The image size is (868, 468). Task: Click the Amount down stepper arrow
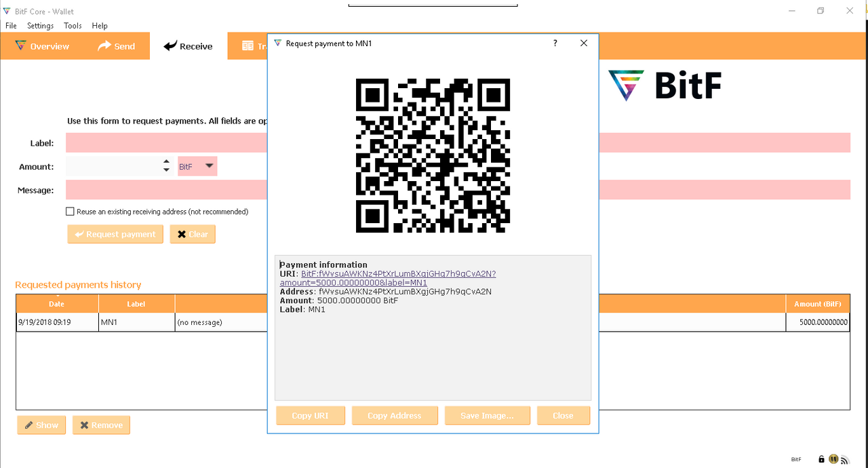tap(167, 170)
